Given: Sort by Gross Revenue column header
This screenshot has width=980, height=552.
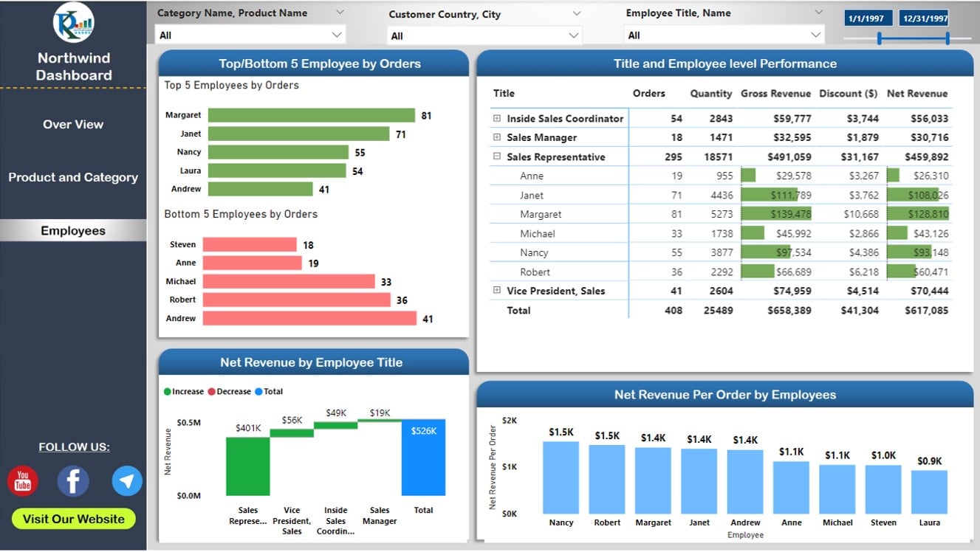Looking at the screenshot, I should click(775, 94).
